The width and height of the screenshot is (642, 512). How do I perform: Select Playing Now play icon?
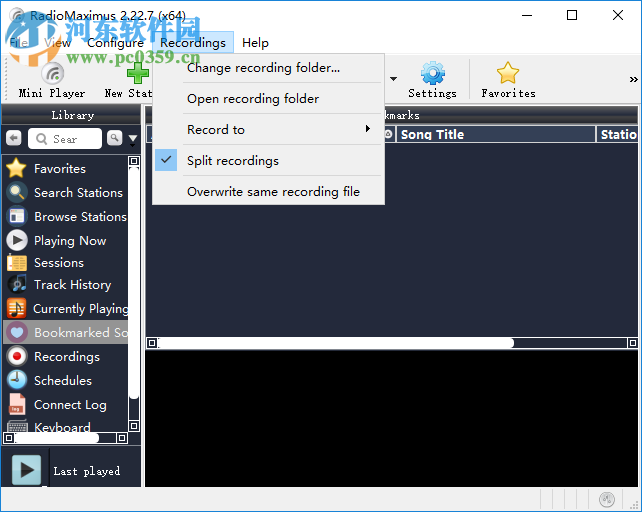(x=17, y=240)
